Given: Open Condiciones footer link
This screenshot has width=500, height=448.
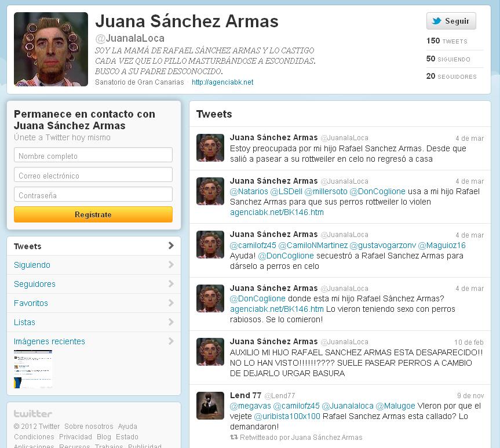Looking at the screenshot, I should point(34,437).
